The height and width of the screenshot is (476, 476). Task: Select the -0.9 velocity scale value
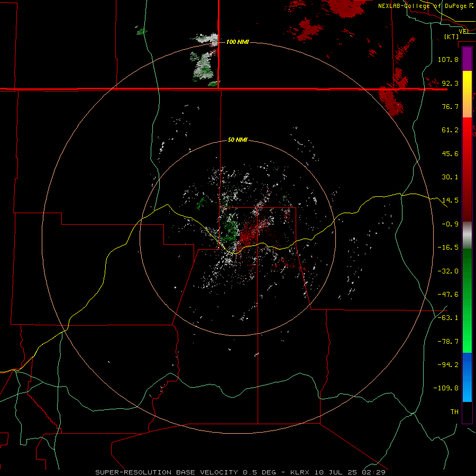[x=450, y=224]
